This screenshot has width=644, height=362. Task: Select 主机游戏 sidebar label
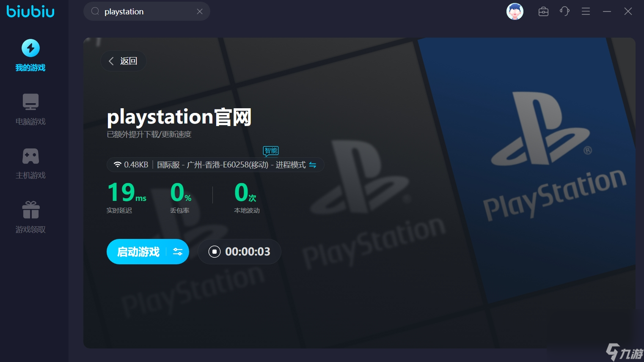tap(30, 176)
